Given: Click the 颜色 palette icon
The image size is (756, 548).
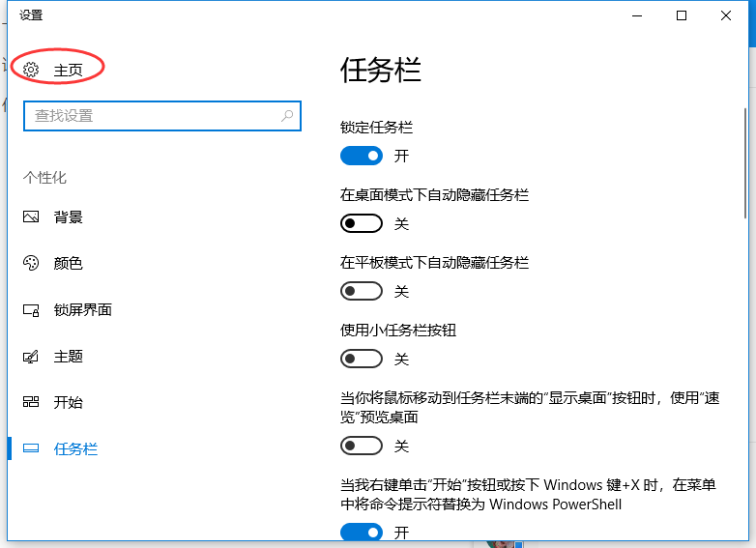Looking at the screenshot, I should coord(31,263).
